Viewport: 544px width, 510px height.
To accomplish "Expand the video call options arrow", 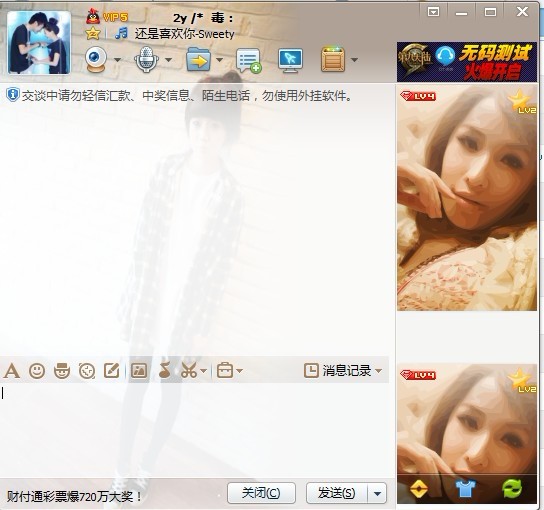I will pos(118,60).
